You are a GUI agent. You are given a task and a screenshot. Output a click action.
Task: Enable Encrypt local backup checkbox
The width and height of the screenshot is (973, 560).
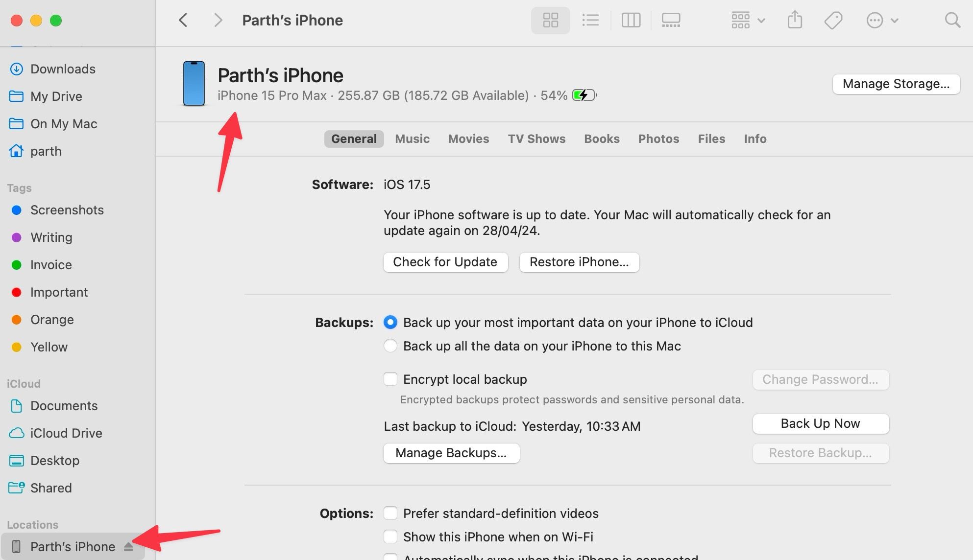[x=389, y=378]
